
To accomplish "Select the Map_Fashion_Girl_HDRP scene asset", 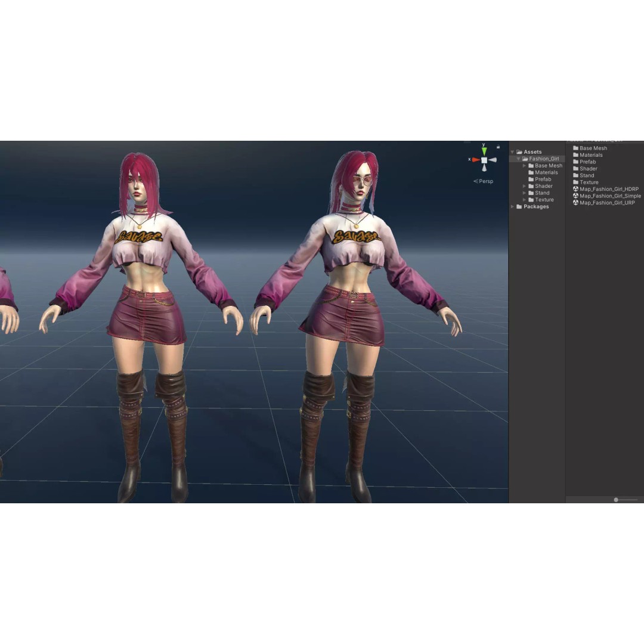I will pyautogui.click(x=606, y=189).
